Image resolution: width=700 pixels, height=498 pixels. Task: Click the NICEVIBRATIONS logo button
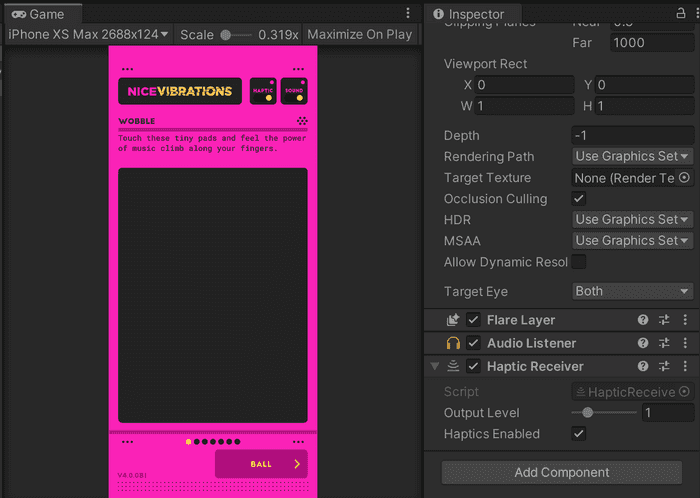pos(180,91)
